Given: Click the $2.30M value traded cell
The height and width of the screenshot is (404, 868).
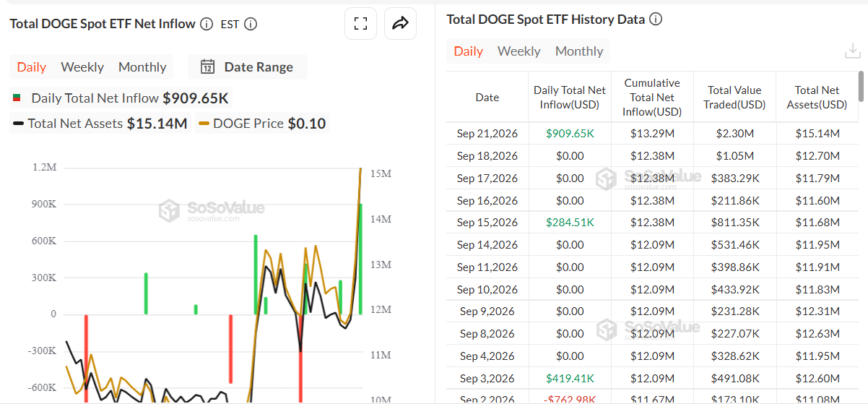Looking at the screenshot, I should [x=734, y=134].
